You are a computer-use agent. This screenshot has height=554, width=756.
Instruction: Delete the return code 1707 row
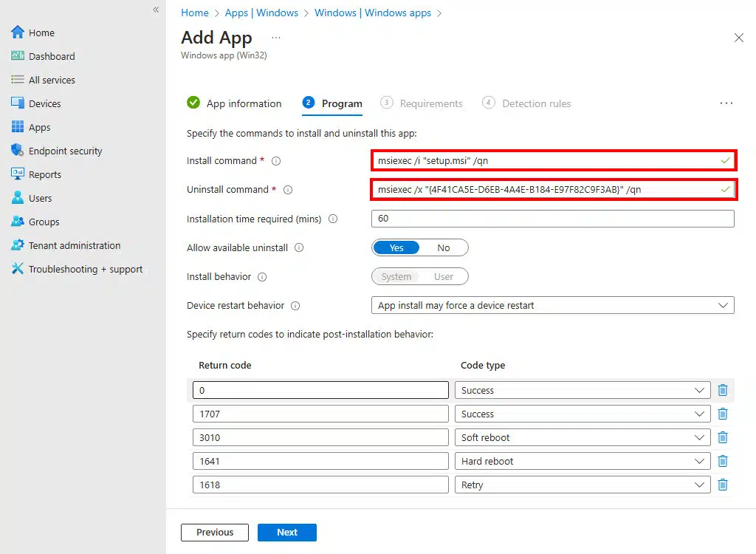click(723, 414)
